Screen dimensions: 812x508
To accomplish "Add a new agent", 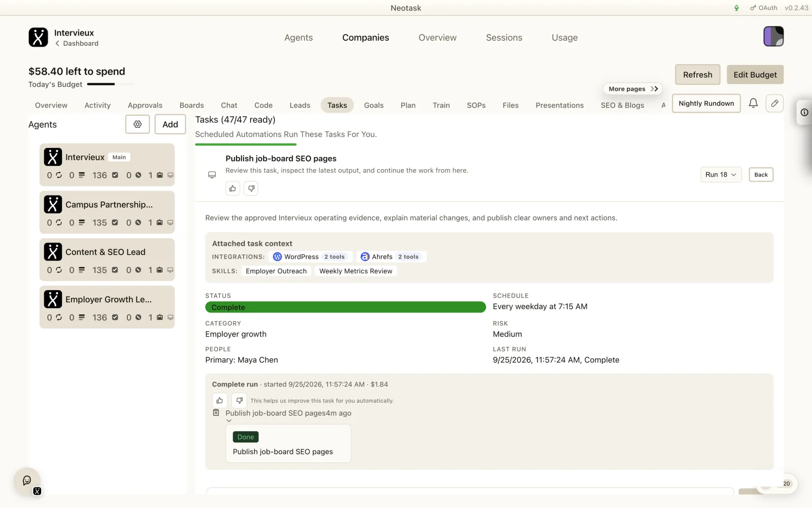I will (x=170, y=124).
